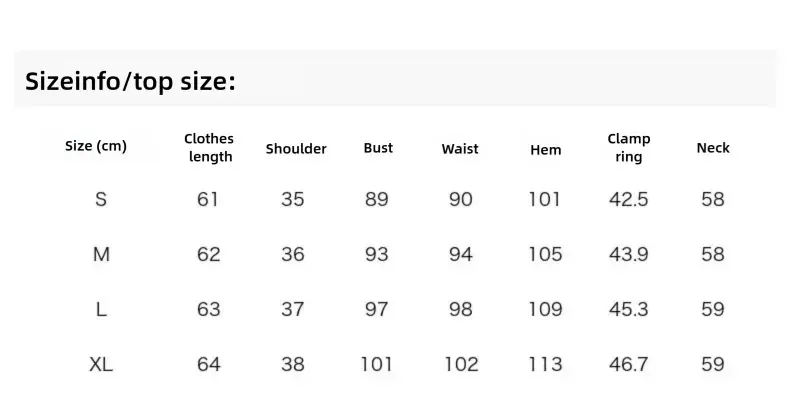Select the 113 hem value for XL
Viewport: 790px width, 401px height.
point(545,364)
